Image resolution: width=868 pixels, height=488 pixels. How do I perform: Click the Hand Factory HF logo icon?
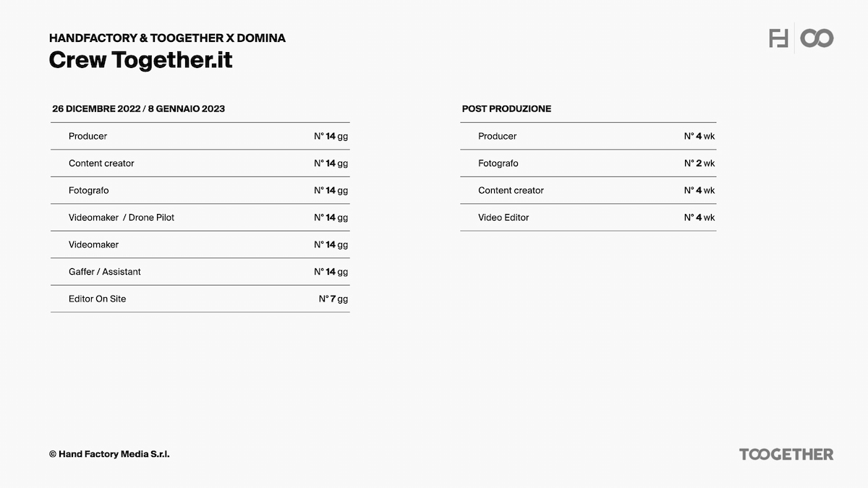pyautogui.click(x=778, y=38)
